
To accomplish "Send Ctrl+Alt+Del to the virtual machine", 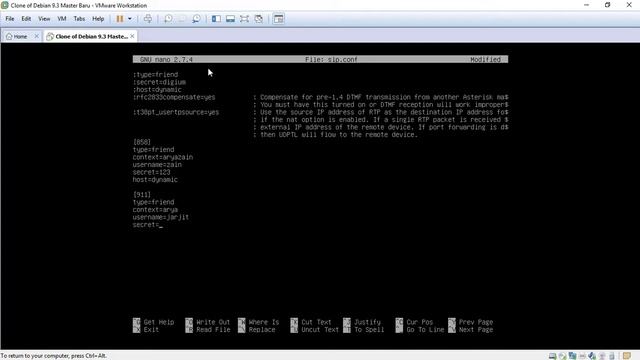I will [148, 19].
